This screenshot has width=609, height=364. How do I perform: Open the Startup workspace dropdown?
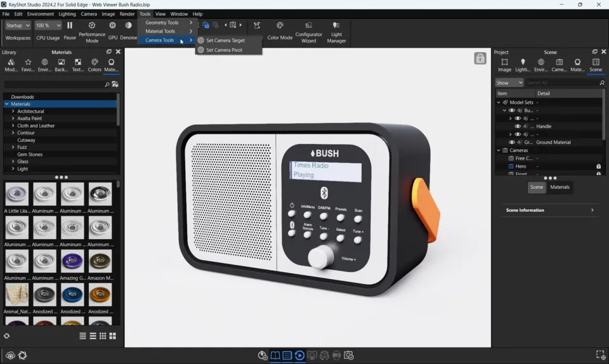[x=18, y=25]
